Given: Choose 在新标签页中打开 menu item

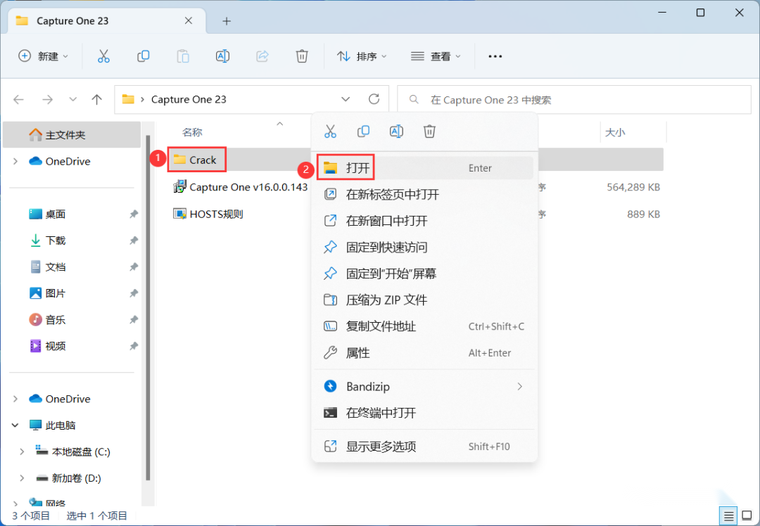Looking at the screenshot, I should pos(425,194).
